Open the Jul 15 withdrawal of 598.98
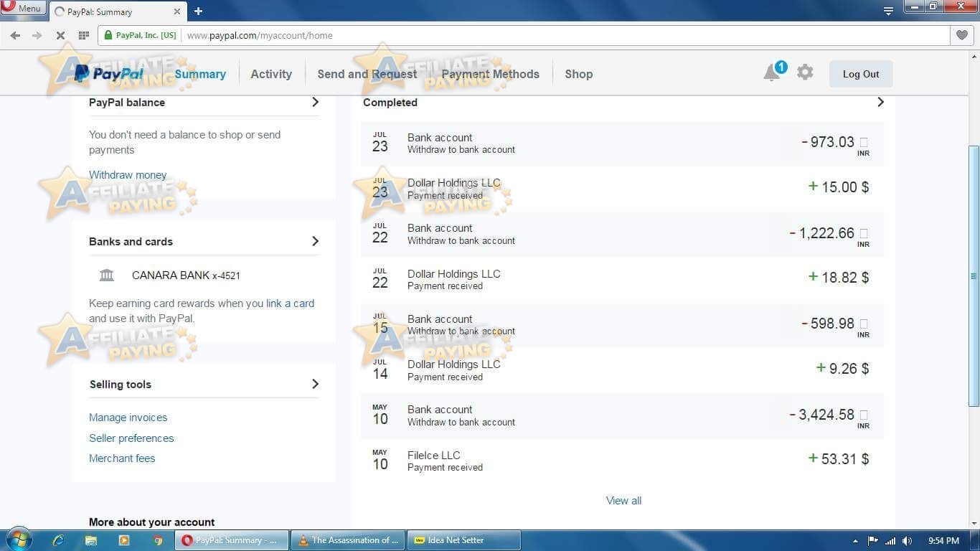 pyautogui.click(x=622, y=324)
